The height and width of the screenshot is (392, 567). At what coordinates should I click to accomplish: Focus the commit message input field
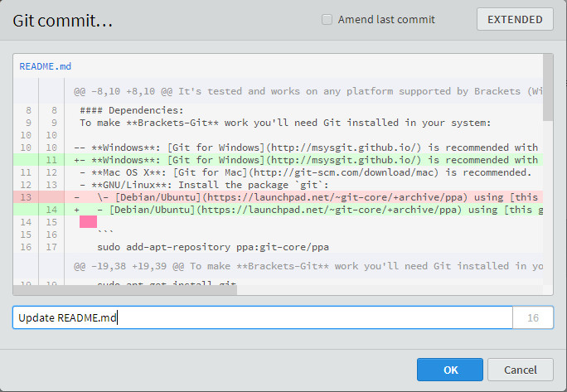point(263,317)
